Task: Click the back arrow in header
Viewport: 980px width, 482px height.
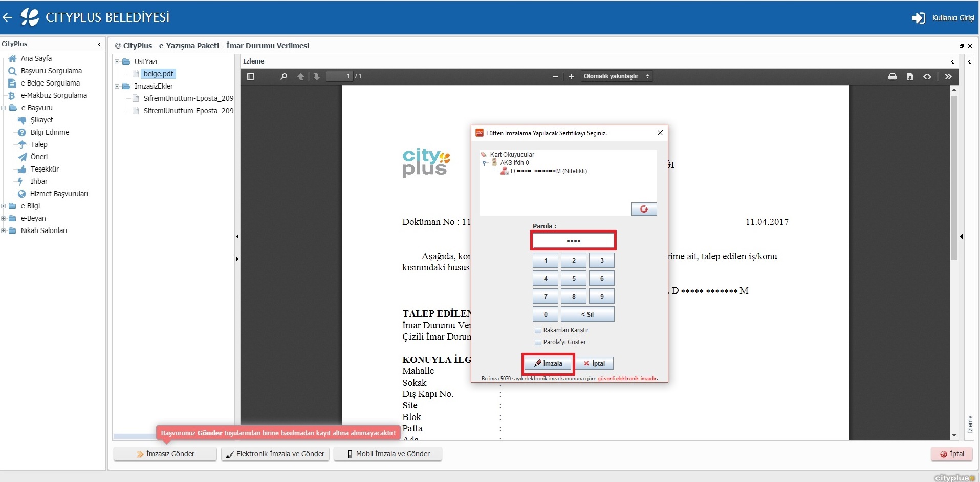Action: point(7,17)
